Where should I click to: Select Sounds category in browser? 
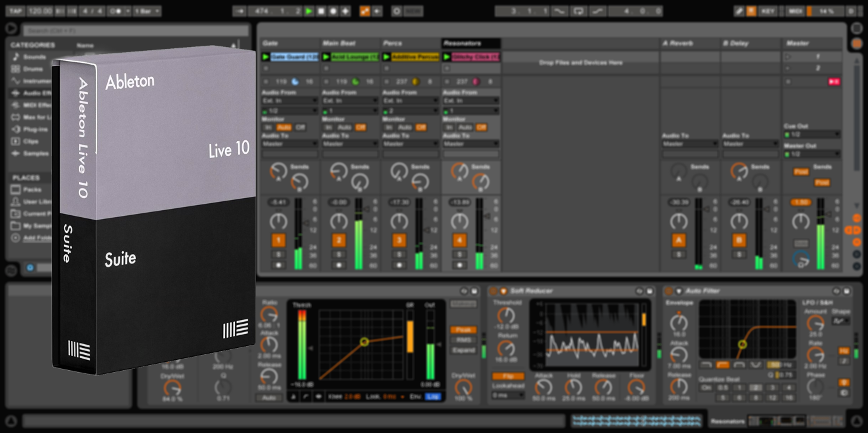34,57
